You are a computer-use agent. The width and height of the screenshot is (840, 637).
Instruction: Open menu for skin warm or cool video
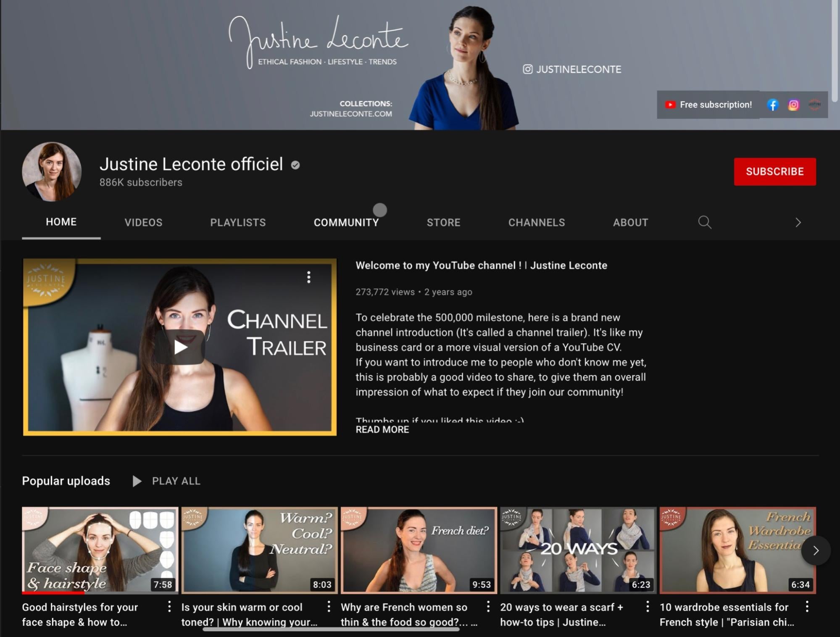(329, 607)
